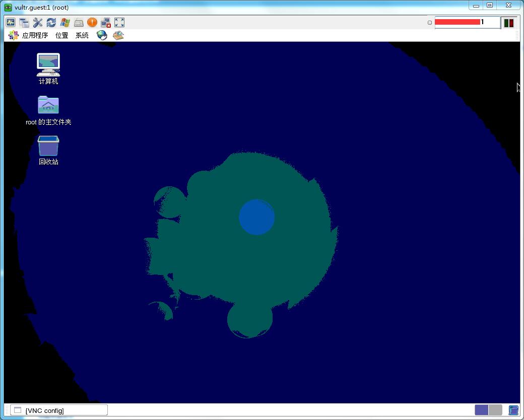Click the VNC config taskbar button
Viewport: 524px width, 420px height.
pos(59,410)
